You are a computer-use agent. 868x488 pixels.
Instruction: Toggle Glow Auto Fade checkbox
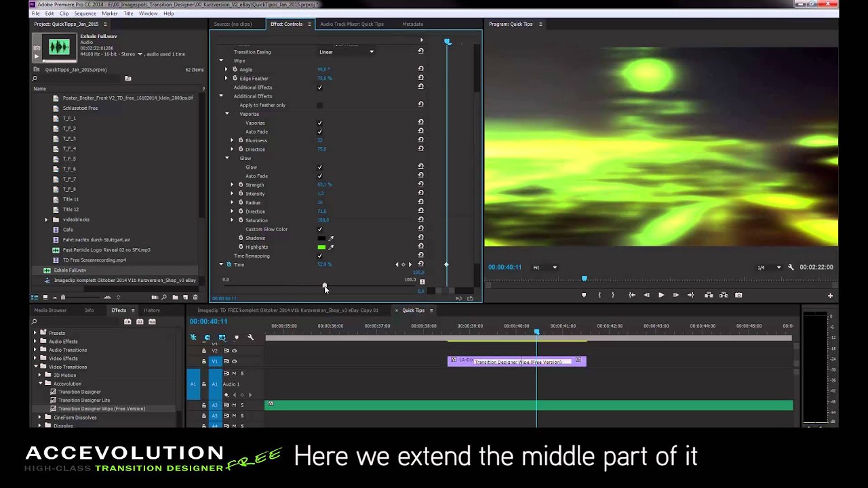[x=320, y=176]
